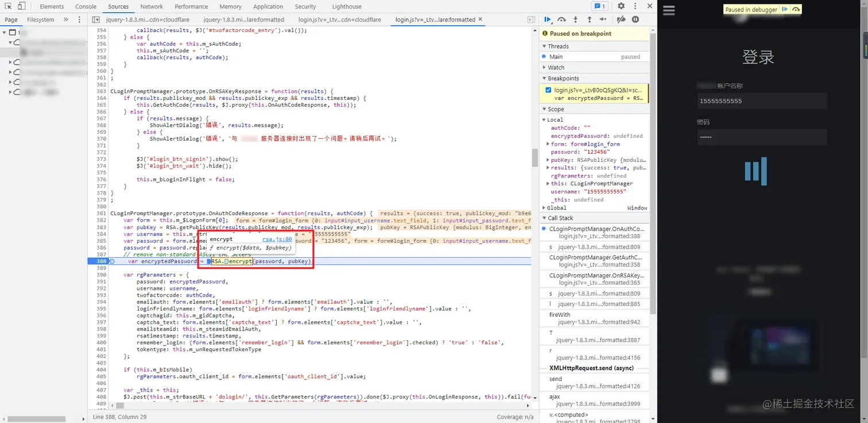Step into next function call
868x423 pixels.
(575, 20)
